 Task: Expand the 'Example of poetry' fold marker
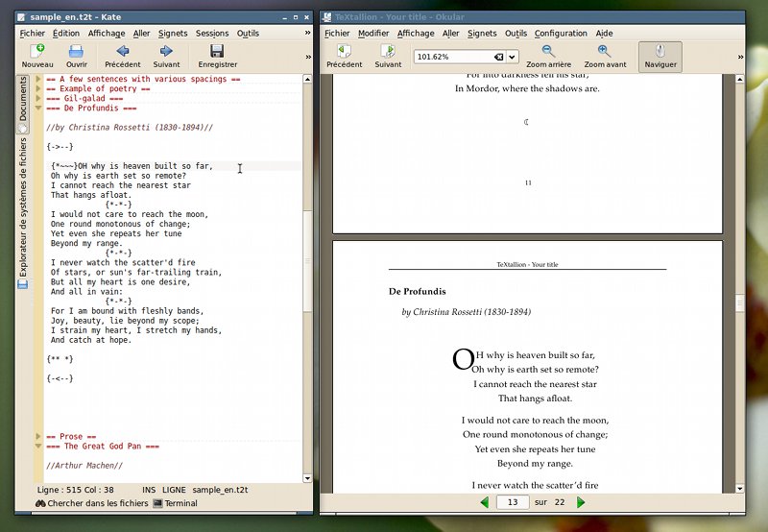pos(37,88)
